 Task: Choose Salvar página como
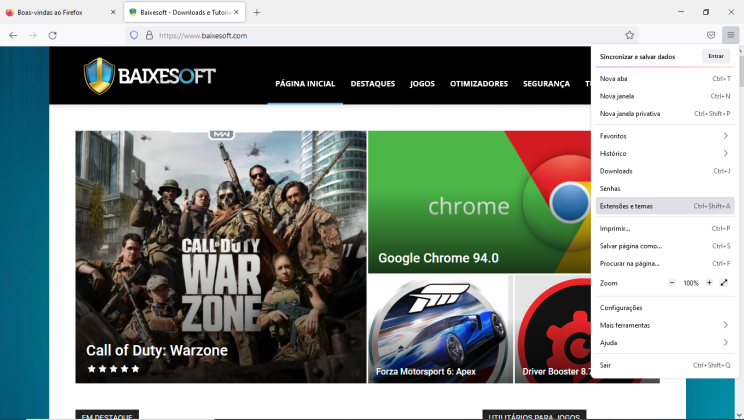(665, 246)
